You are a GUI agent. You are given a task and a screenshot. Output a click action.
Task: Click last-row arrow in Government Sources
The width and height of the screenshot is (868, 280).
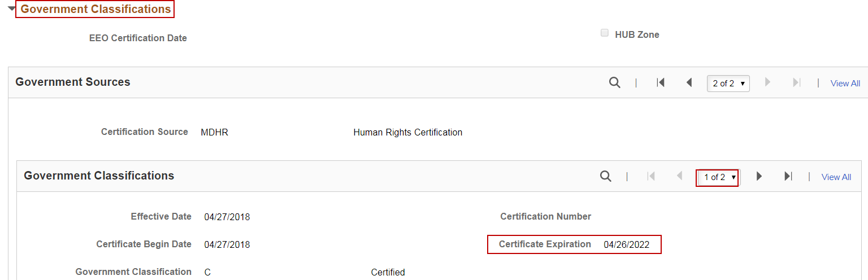[x=797, y=82]
